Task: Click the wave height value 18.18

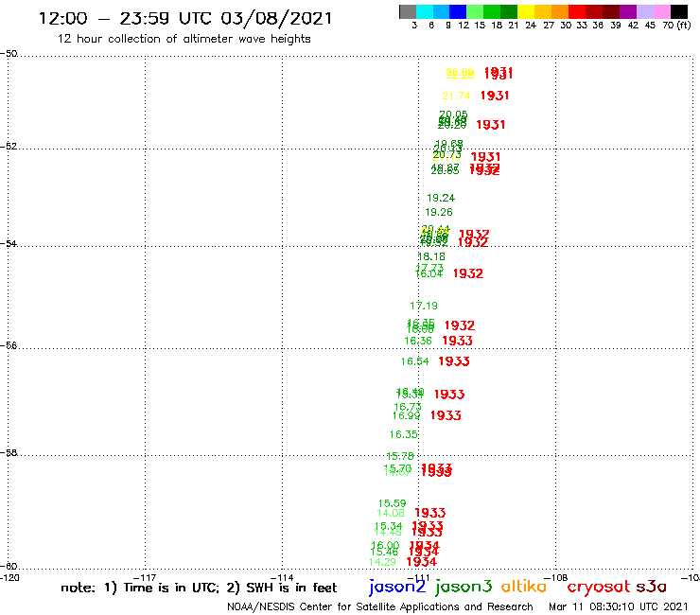Action: coord(431,256)
